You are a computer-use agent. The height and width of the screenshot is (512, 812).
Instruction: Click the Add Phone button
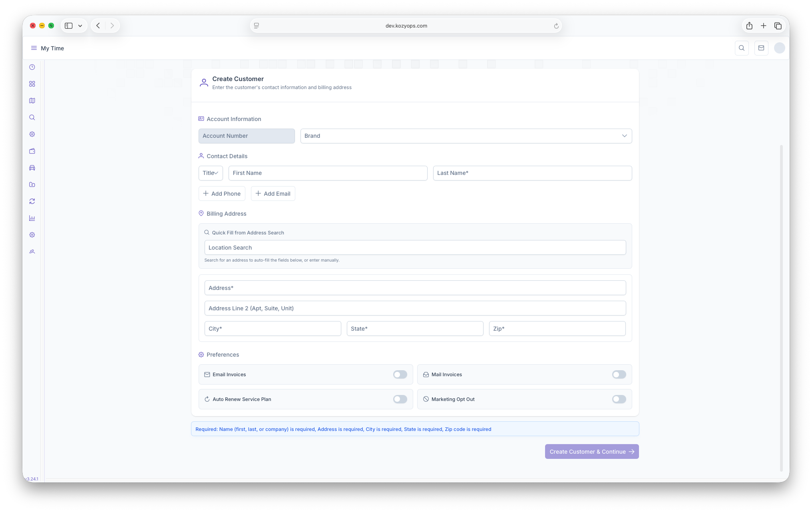(222, 194)
